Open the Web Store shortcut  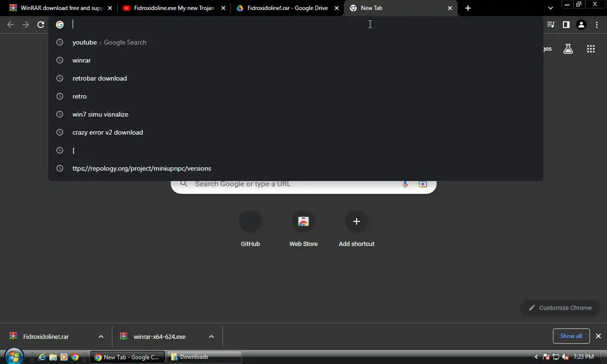pyautogui.click(x=303, y=229)
